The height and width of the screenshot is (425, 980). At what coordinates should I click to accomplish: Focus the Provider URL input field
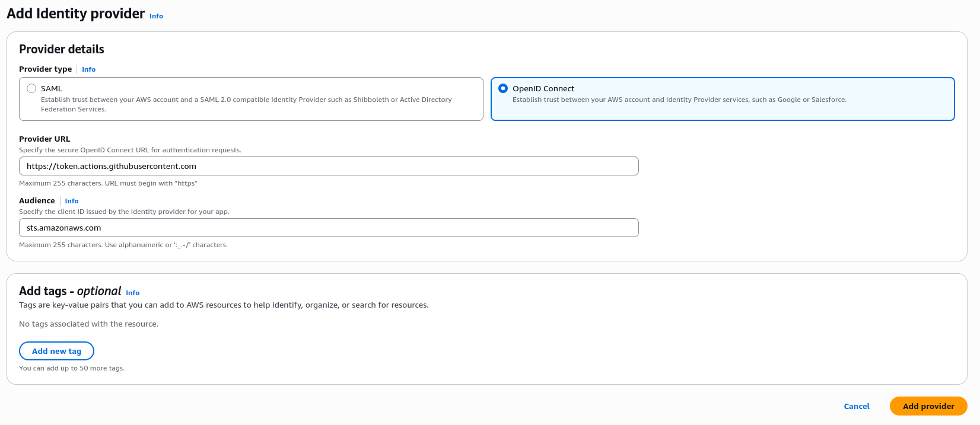pyautogui.click(x=329, y=166)
